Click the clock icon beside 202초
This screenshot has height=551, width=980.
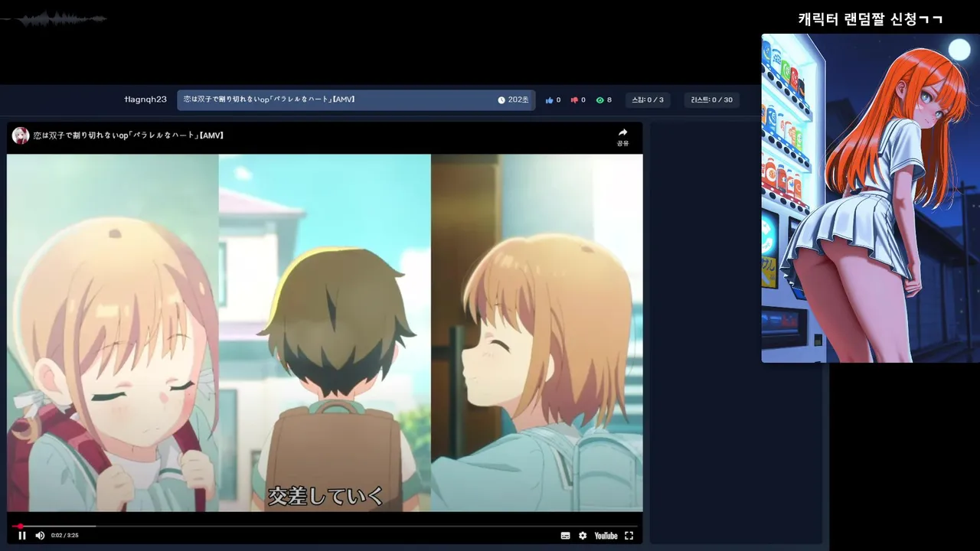point(501,100)
